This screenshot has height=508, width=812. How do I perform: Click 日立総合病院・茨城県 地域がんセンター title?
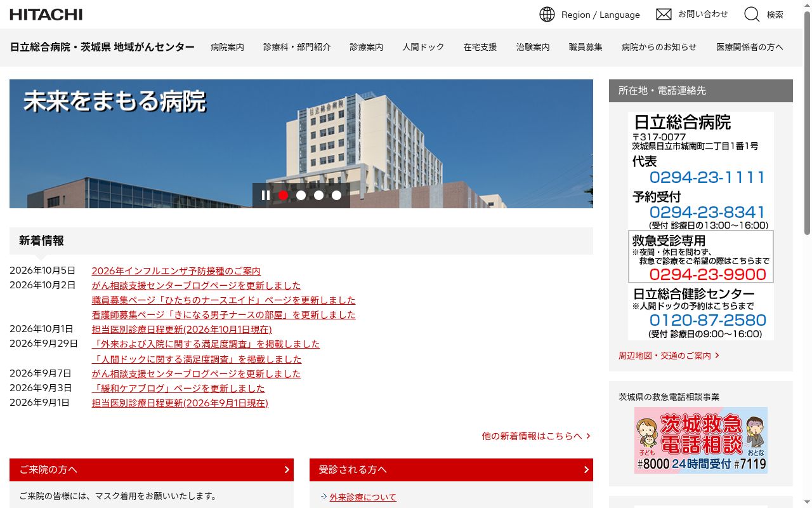[x=102, y=47]
